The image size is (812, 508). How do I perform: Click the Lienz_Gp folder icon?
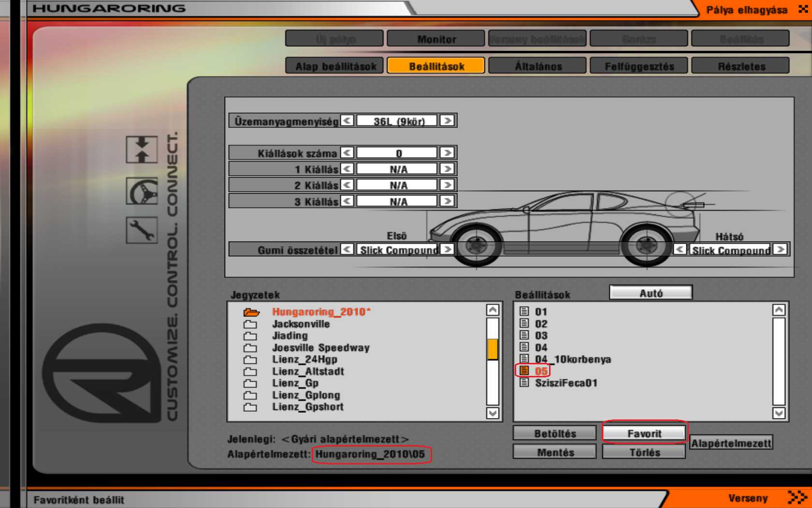tap(250, 383)
